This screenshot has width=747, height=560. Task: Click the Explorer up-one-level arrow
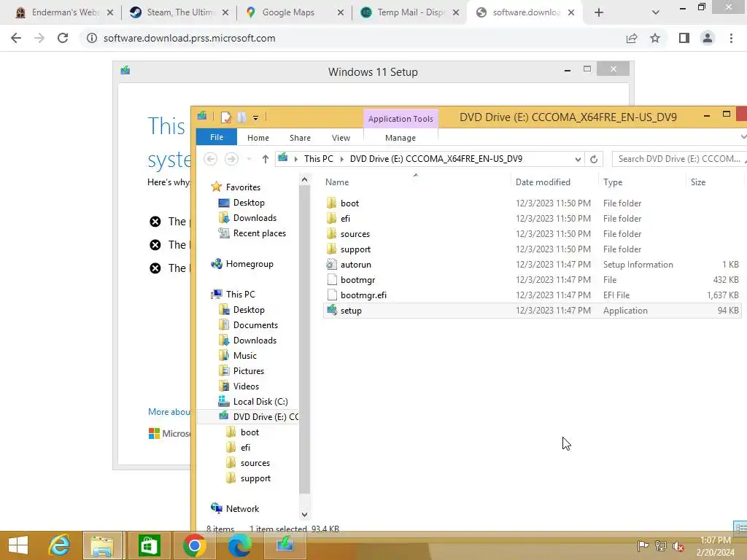click(266, 159)
